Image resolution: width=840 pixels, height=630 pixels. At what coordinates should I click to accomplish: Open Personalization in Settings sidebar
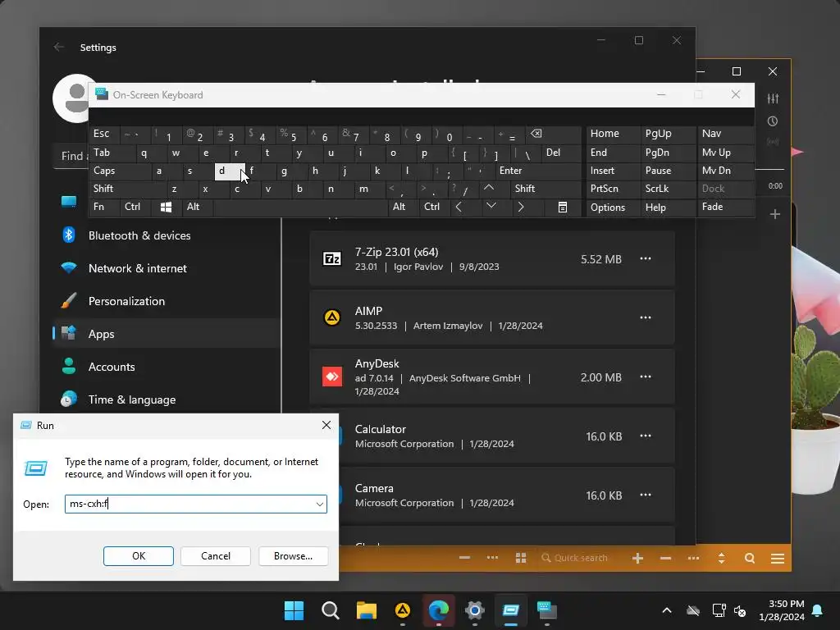(x=166, y=301)
